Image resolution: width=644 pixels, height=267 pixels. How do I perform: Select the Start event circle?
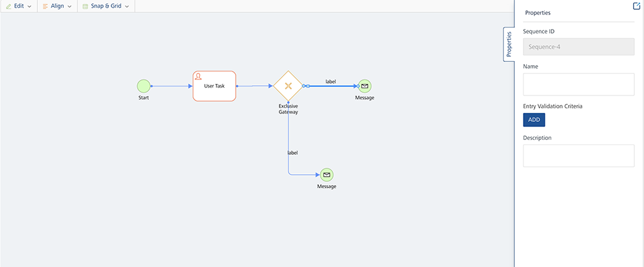point(144,86)
